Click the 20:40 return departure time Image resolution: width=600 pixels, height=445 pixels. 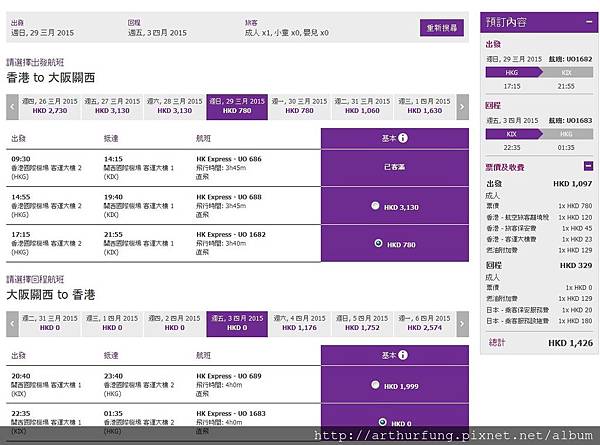tap(21, 376)
